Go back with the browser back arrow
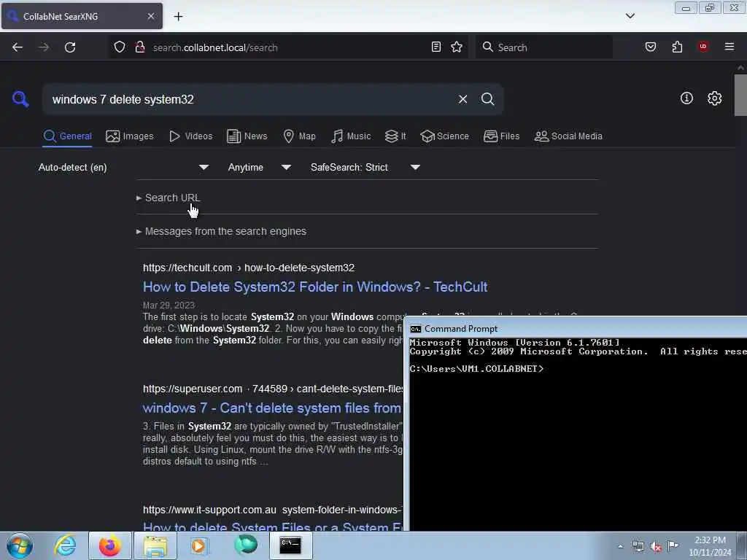747x560 pixels. coord(18,47)
